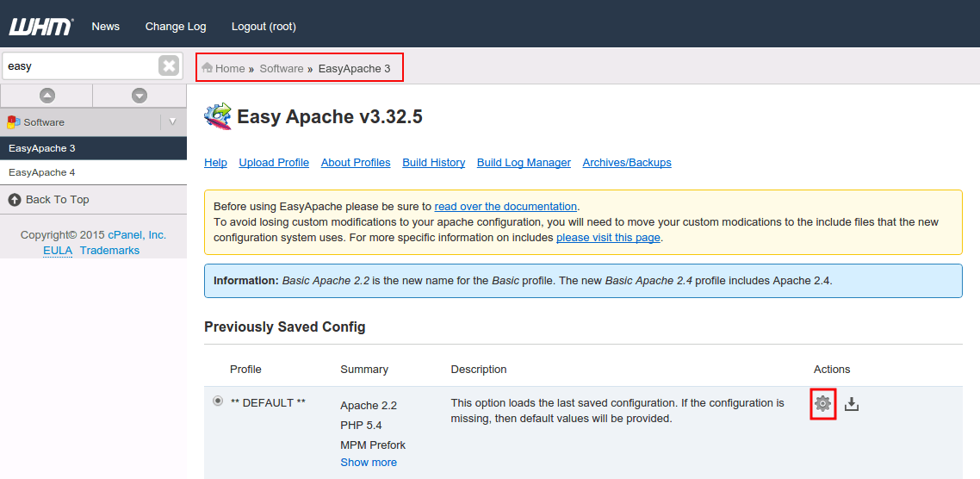Open the Upload Profile link
Screen dimensions: 980x479
click(274, 163)
